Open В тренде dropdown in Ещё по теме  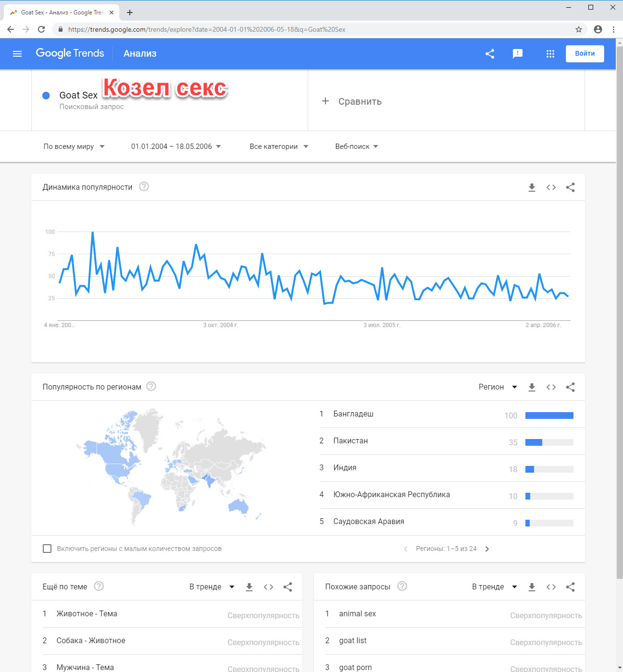point(212,587)
